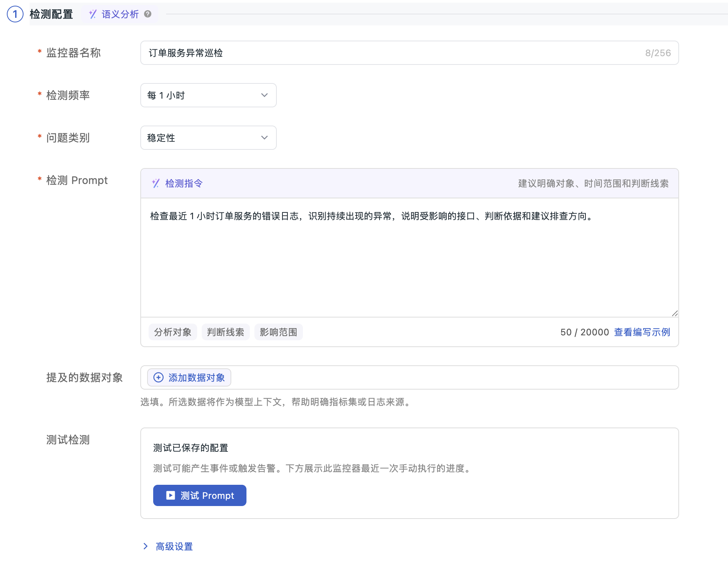This screenshot has height=569, width=728.
Task: Click the chevron arrow of 问题类别 select
Action: point(264,138)
